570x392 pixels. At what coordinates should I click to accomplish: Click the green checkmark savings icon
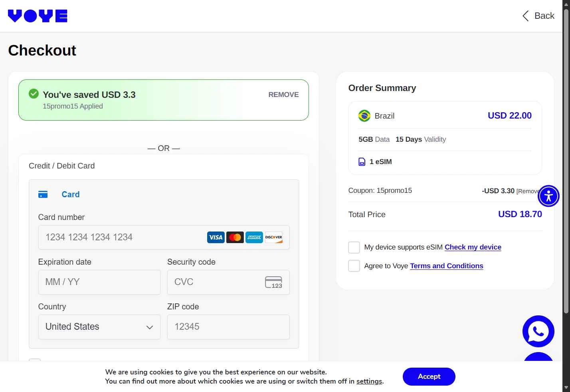click(x=34, y=94)
